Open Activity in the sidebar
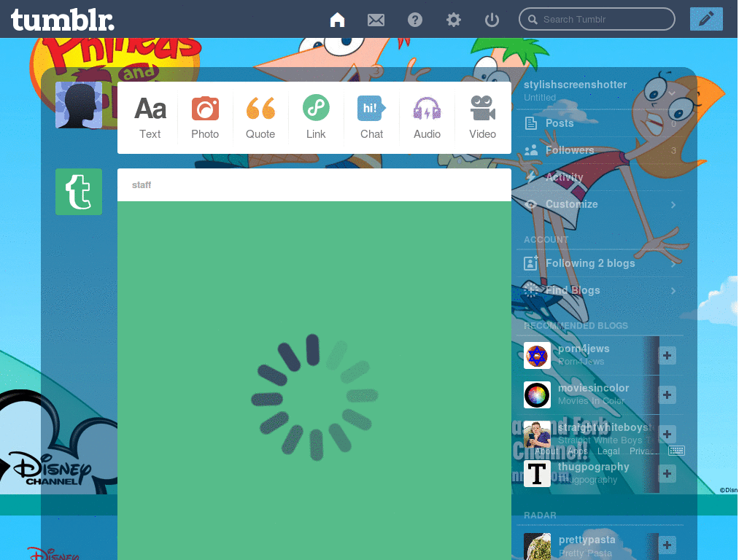Screen dimensions: 747x560 [600, 177]
